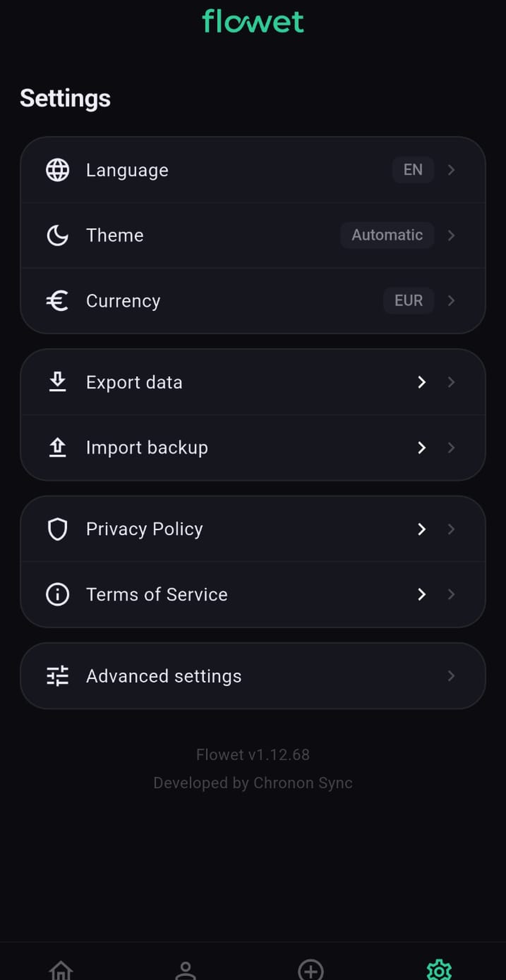
Task: Open the Automatic theme selector
Action: pyautogui.click(x=387, y=235)
